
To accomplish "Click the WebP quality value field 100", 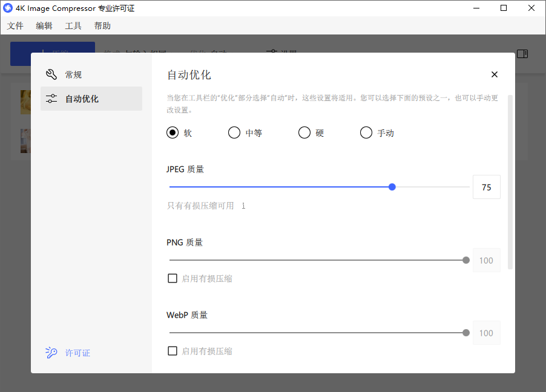I will (x=487, y=333).
